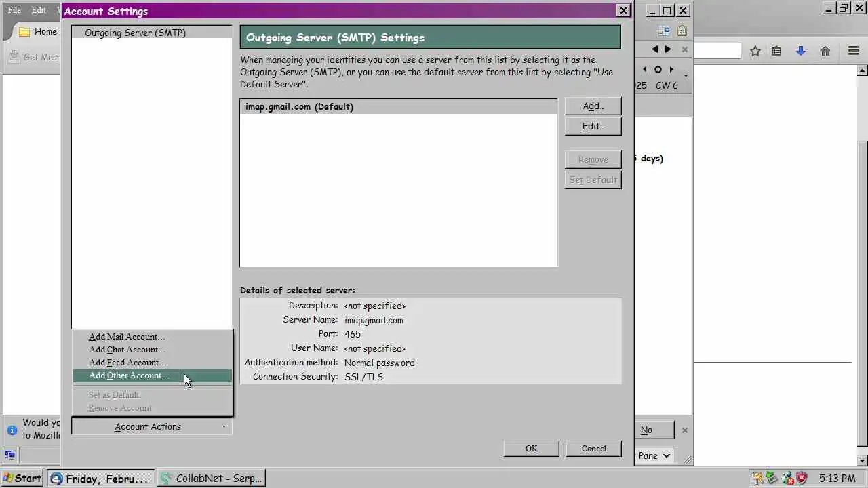Click the Add... SMTP server button
The height and width of the screenshot is (488, 868).
click(x=593, y=106)
